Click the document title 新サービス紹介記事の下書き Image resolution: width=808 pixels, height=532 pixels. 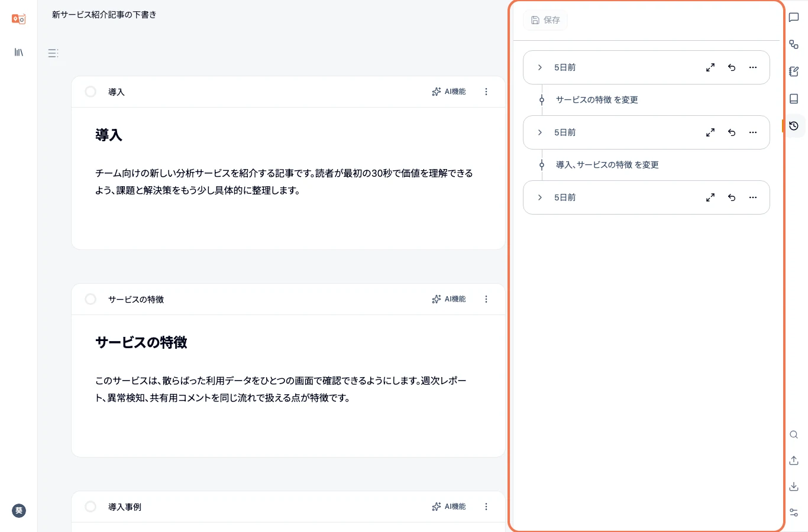104,15
